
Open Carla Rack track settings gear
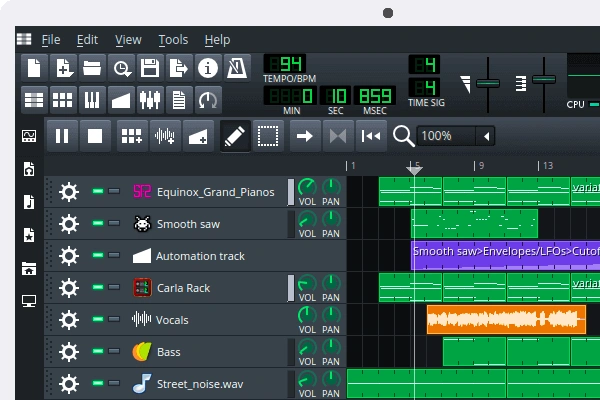pyautogui.click(x=68, y=288)
